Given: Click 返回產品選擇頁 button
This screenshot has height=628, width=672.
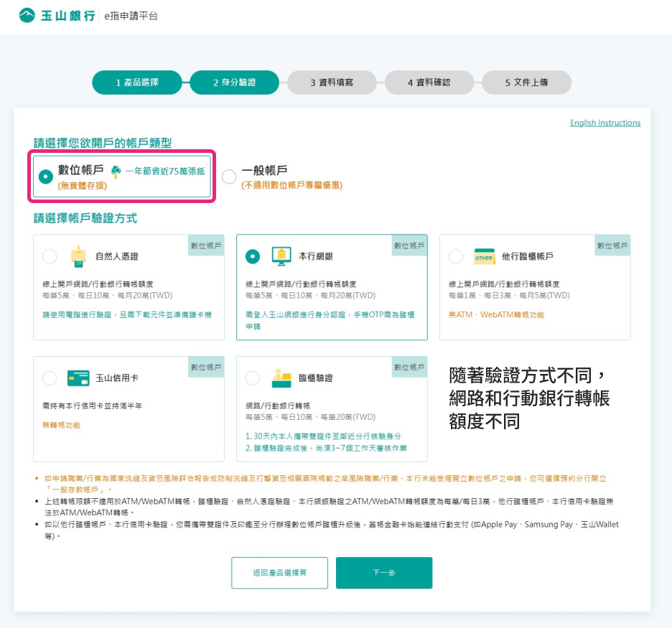Looking at the screenshot, I should 279,573.
